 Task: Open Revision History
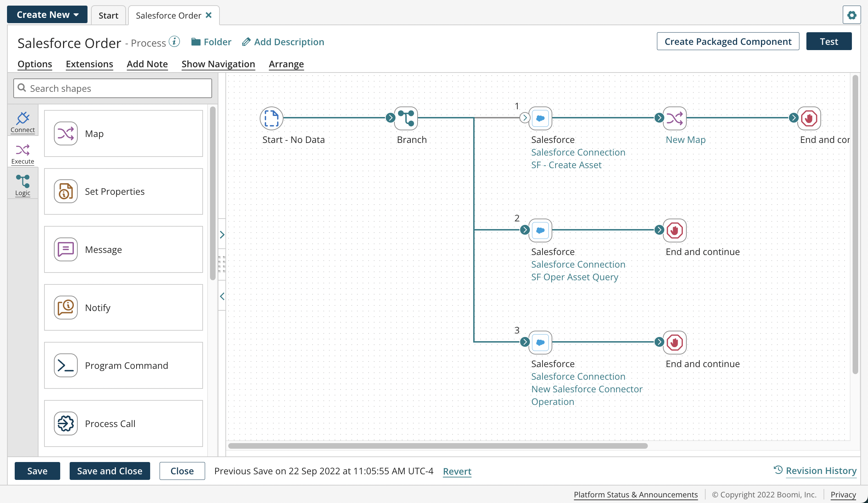point(821,471)
